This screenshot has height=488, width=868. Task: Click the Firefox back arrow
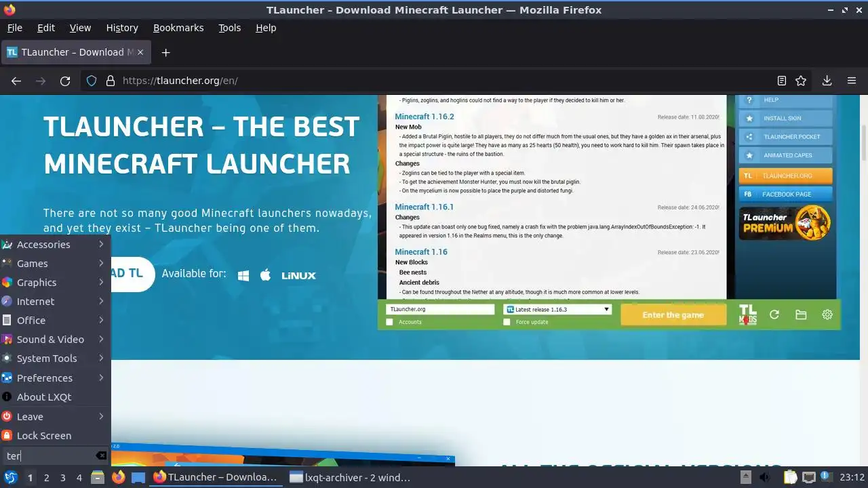(16, 81)
